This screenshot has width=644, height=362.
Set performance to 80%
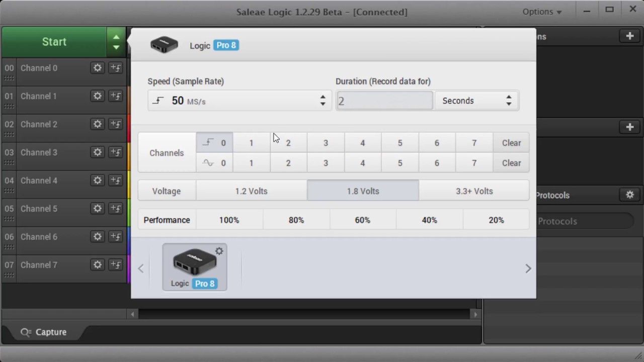(296, 220)
